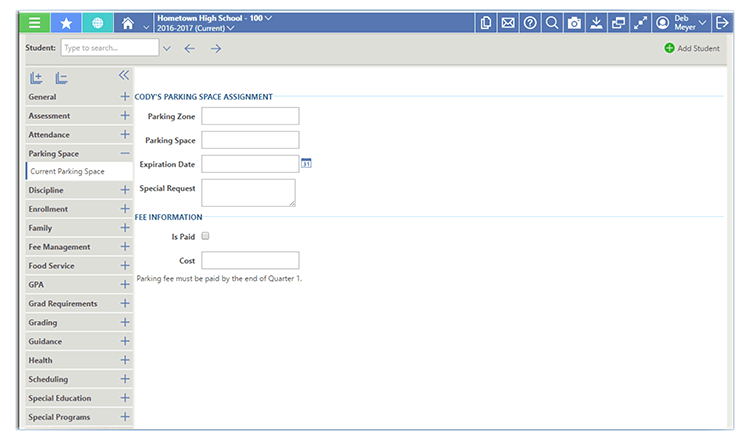Click the Parking Space input field
This screenshot has width=750, height=441.
[250, 140]
